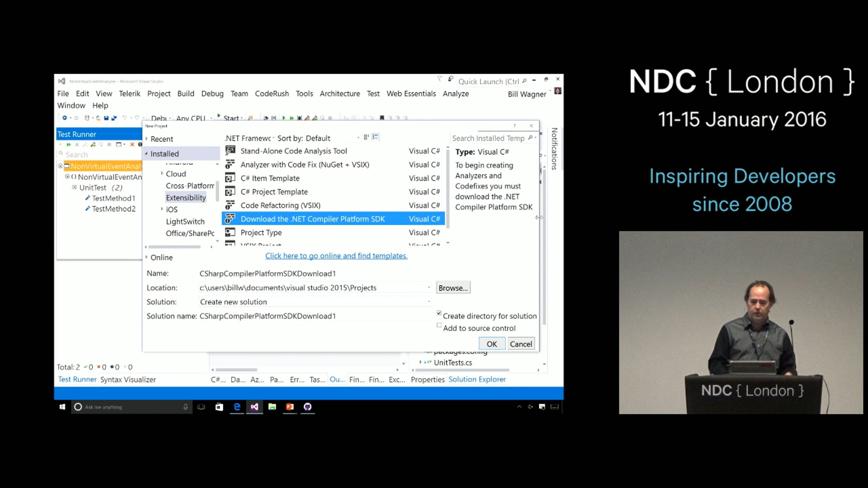Run all tests using Test Runner double-arrow icon
The height and width of the screenshot is (488, 868).
coord(68,145)
